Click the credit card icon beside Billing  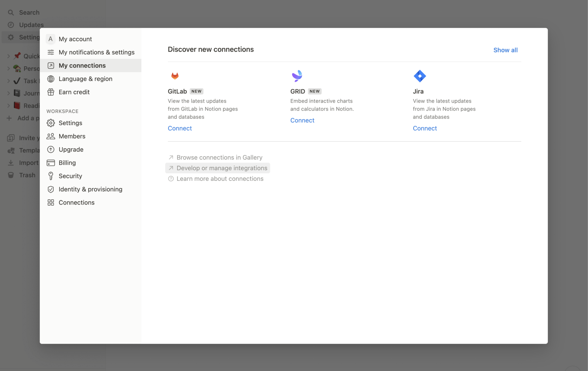coord(51,163)
